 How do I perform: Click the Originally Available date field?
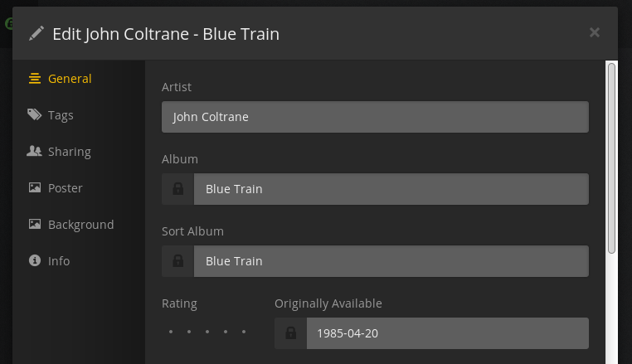pyautogui.click(x=447, y=333)
